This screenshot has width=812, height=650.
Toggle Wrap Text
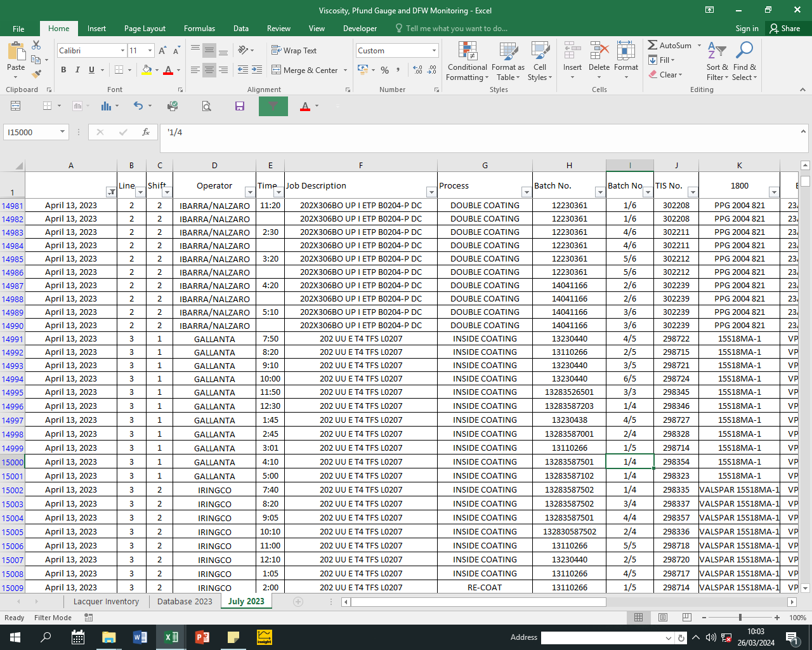[294, 50]
